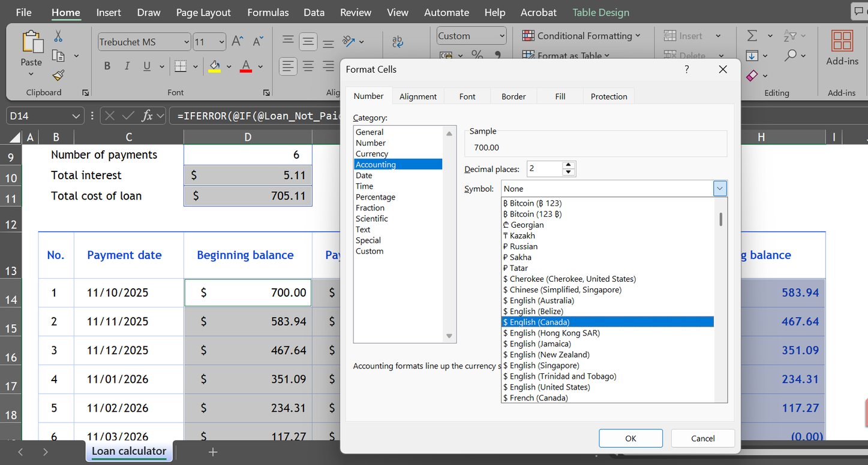868x465 pixels.
Task: Select the Format Painter tool
Action: coord(58,75)
